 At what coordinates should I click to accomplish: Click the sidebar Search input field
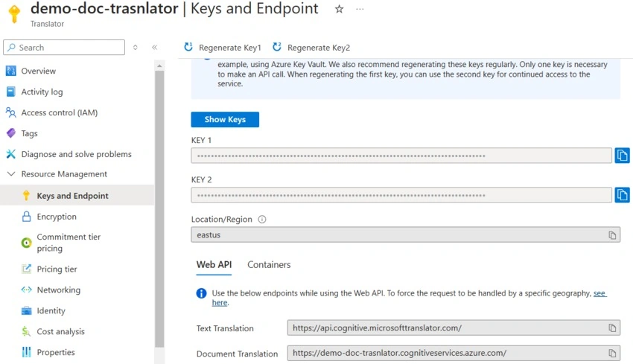point(64,47)
